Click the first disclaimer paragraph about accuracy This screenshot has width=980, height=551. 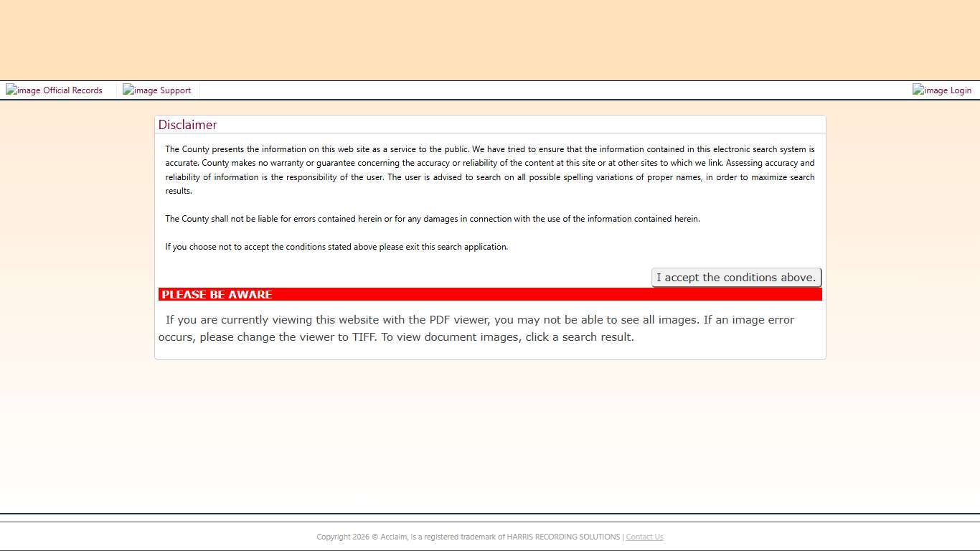[x=490, y=170]
